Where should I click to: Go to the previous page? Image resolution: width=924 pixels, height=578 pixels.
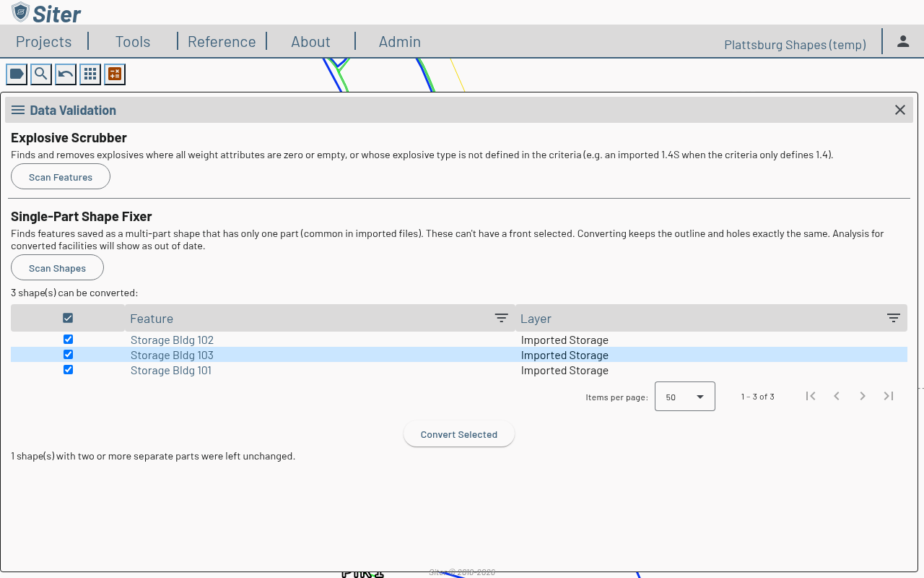pos(837,396)
